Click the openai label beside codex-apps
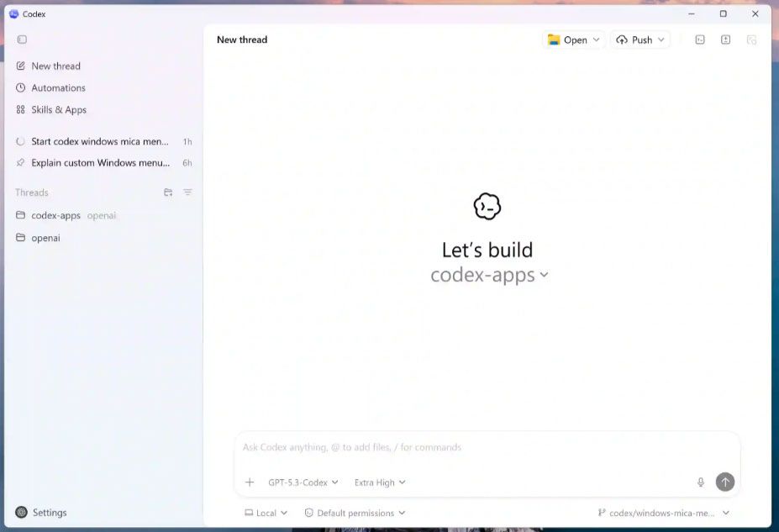Viewport: 779px width, 532px height. pos(102,216)
